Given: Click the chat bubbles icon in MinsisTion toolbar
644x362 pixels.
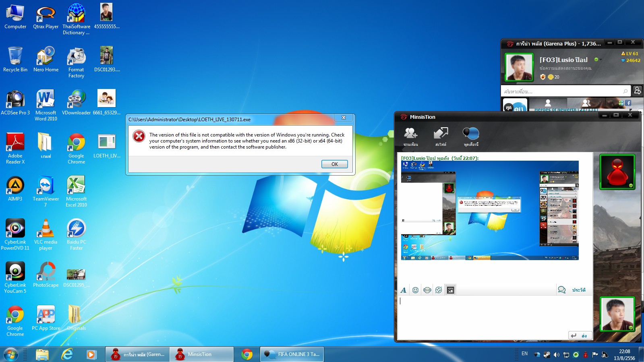Looking at the screenshot, I should (x=471, y=137).
